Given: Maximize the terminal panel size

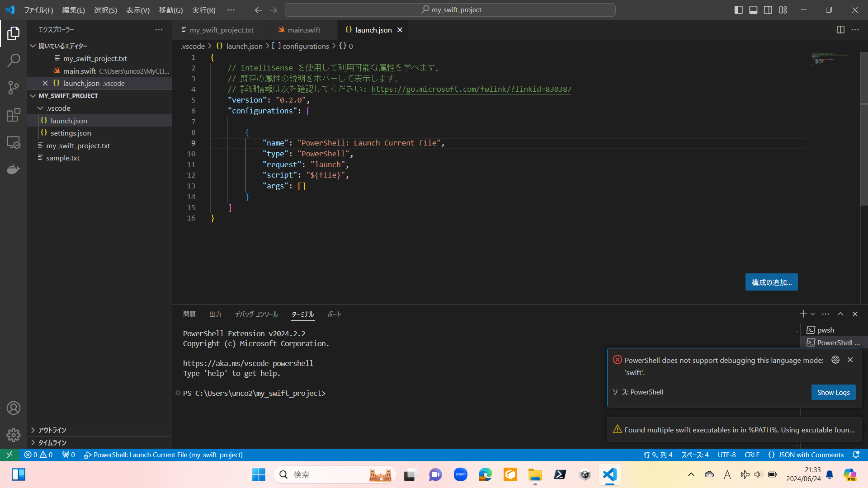Looking at the screenshot, I should click(x=840, y=314).
